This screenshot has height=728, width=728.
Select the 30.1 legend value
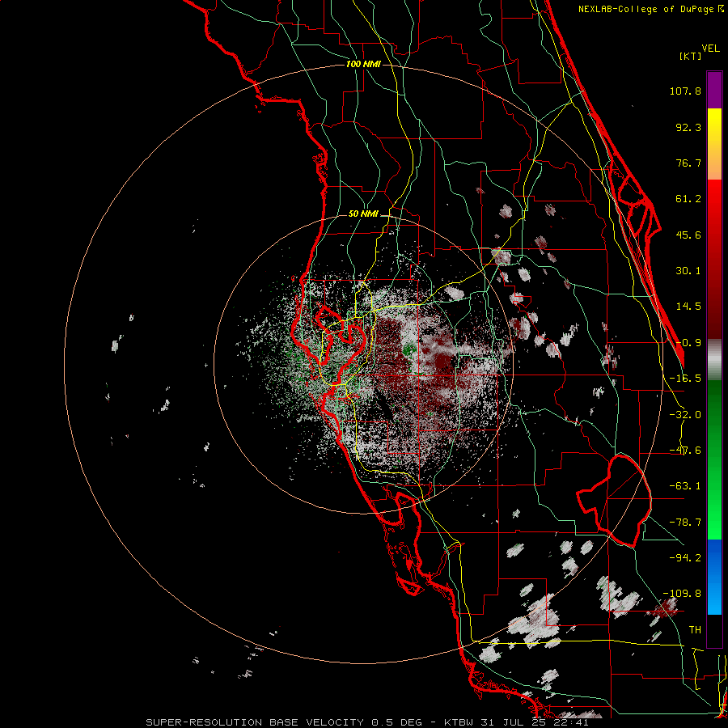(688, 271)
